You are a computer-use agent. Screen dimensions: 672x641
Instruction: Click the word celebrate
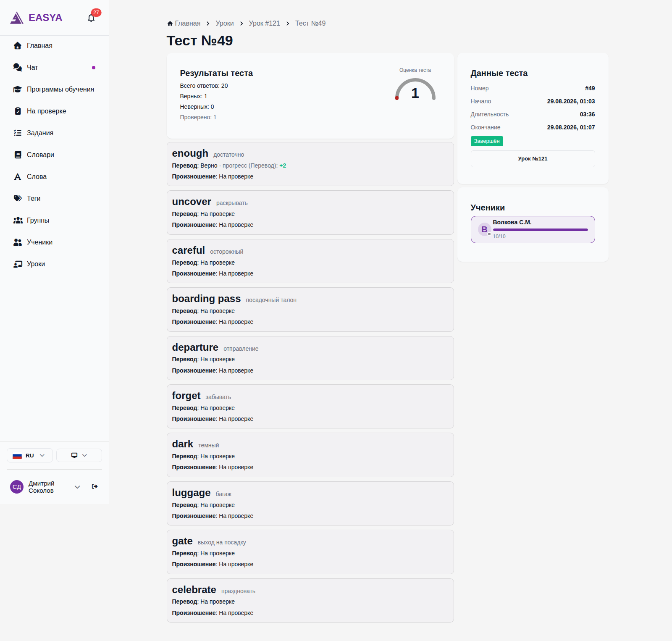194,590
